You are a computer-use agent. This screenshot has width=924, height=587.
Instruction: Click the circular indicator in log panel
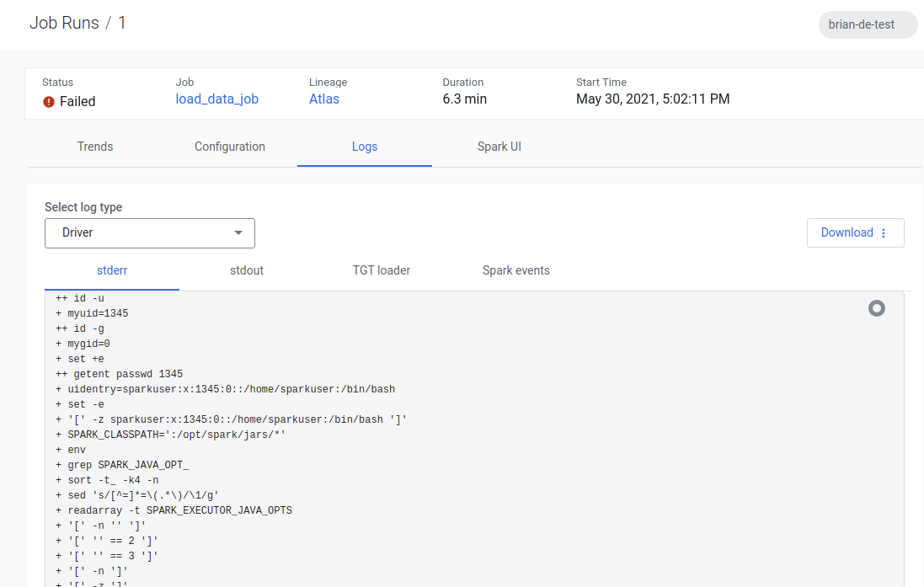877,308
